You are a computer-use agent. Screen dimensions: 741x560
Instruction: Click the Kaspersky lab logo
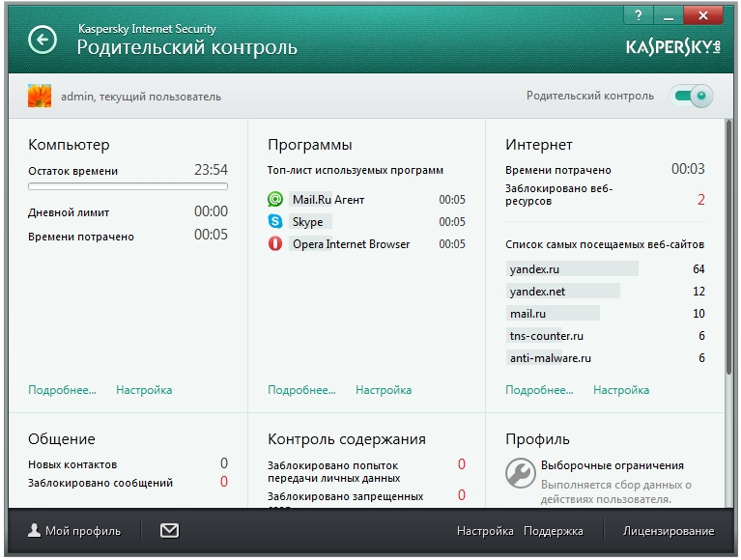[x=673, y=46]
